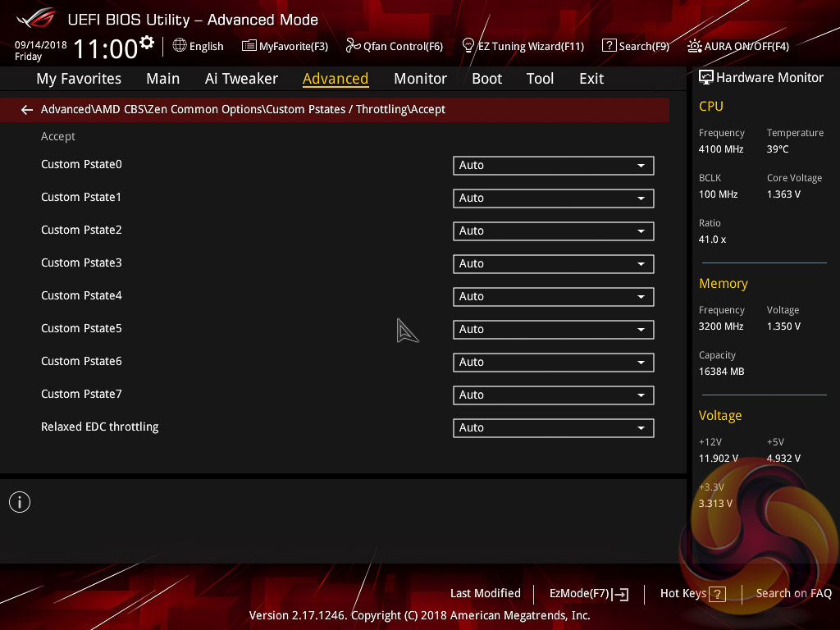840x630 pixels.
Task: Open Custom Pstate5 dropdown
Action: 554,330
